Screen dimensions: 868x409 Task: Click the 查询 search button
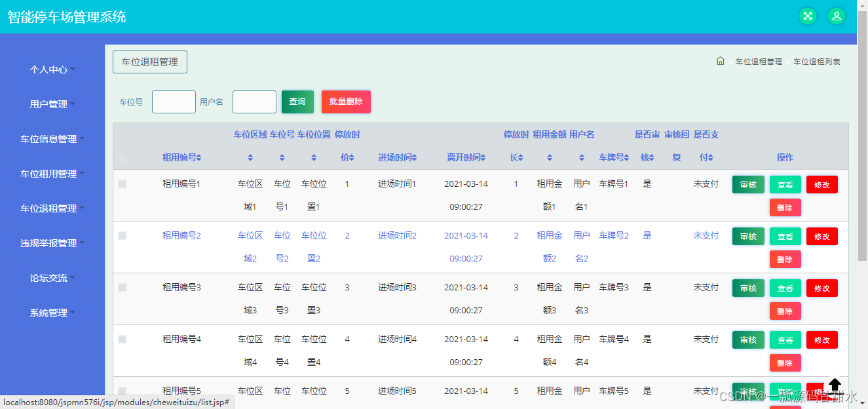point(297,102)
